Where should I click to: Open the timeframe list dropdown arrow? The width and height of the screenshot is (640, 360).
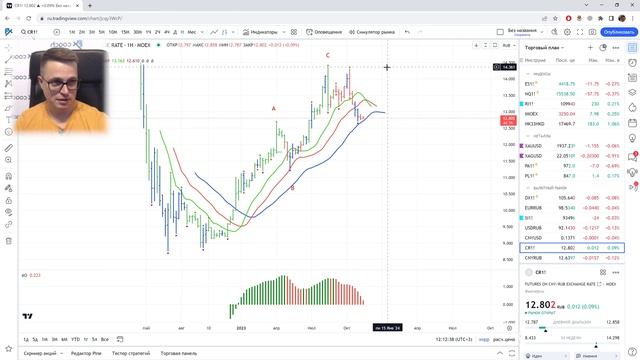(202, 32)
